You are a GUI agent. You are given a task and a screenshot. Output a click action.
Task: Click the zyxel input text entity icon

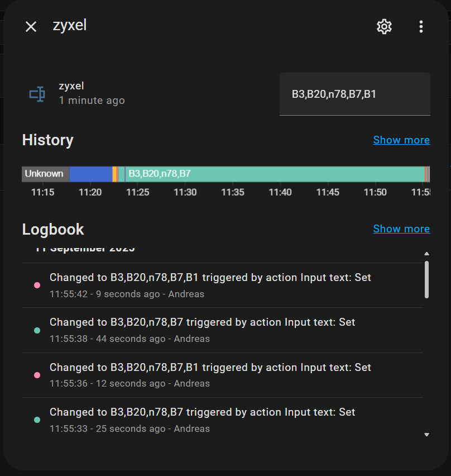[37, 93]
